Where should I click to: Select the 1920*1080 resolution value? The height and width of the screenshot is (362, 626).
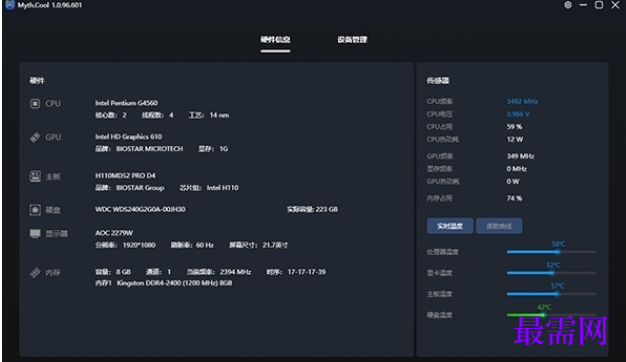click(x=139, y=245)
